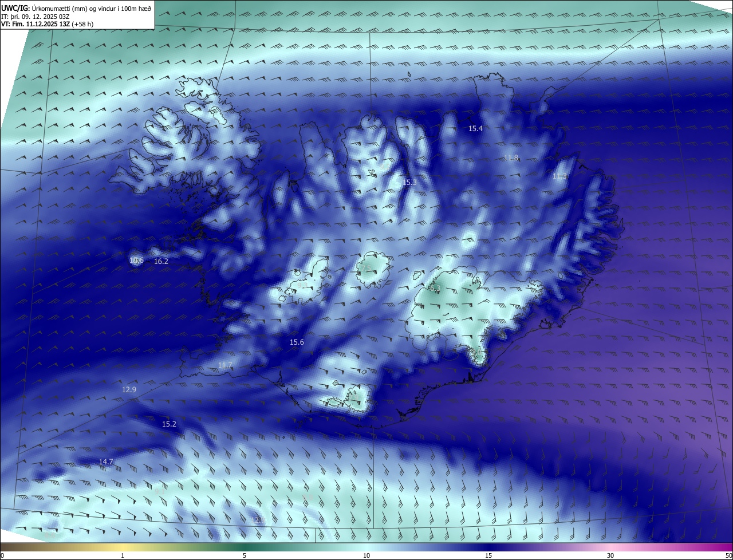Click the colorbar tick label '10'
Viewport: 733px width, 560px height.
pos(366,556)
